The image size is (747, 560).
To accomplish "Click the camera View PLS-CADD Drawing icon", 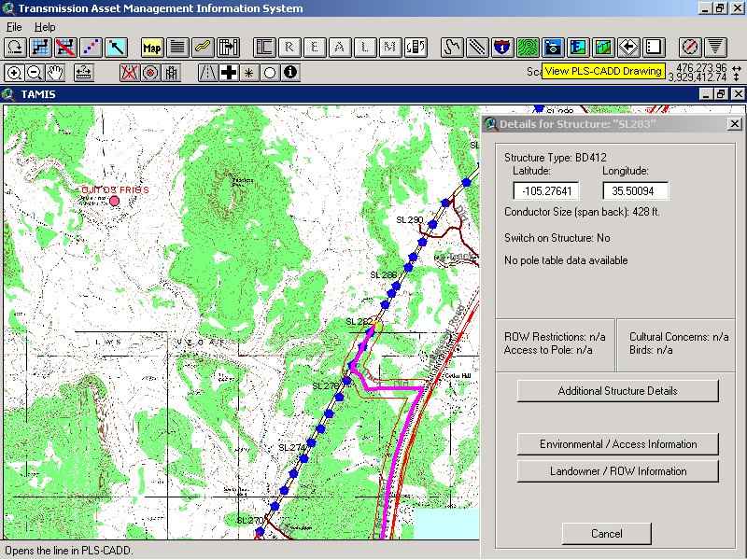I will tap(553, 47).
